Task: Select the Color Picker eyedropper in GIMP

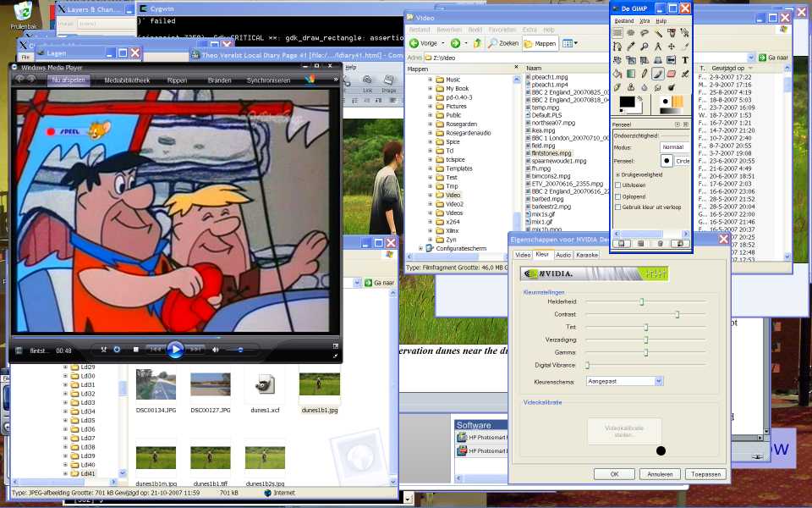Action: [x=631, y=47]
